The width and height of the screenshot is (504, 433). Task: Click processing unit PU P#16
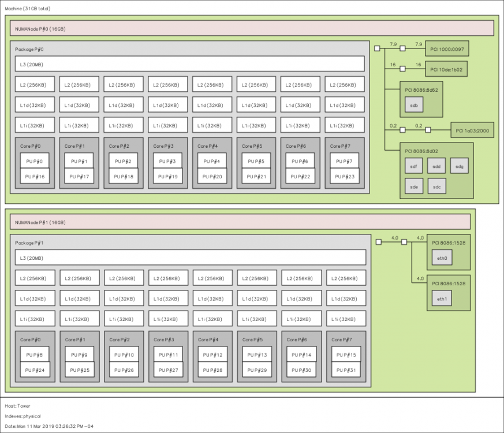point(35,176)
